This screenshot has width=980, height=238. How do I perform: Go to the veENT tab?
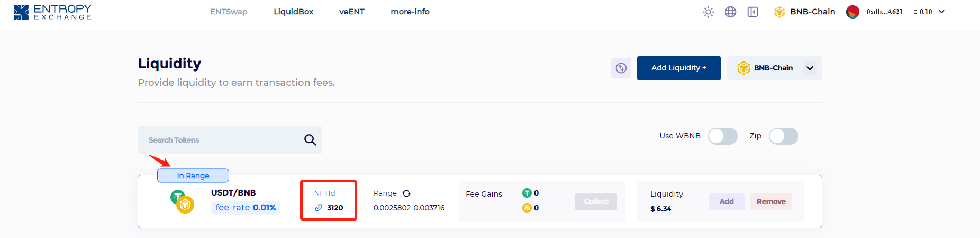352,12
